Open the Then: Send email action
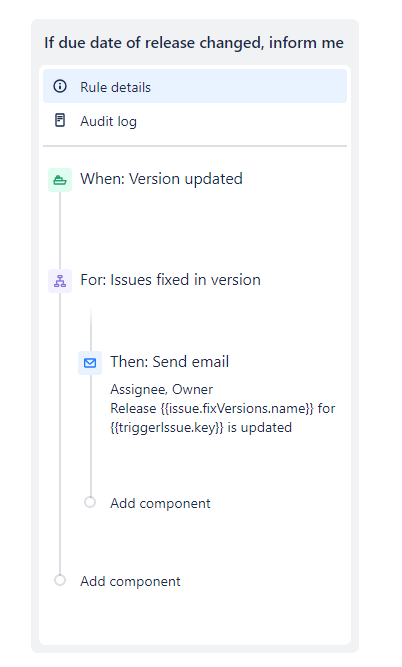 click(170, 362)
